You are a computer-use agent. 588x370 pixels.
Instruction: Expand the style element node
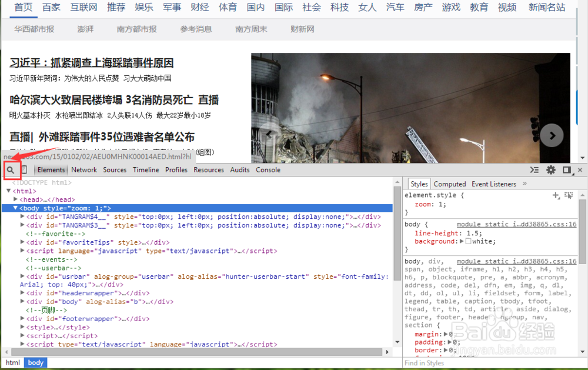(x=22, y=327)
